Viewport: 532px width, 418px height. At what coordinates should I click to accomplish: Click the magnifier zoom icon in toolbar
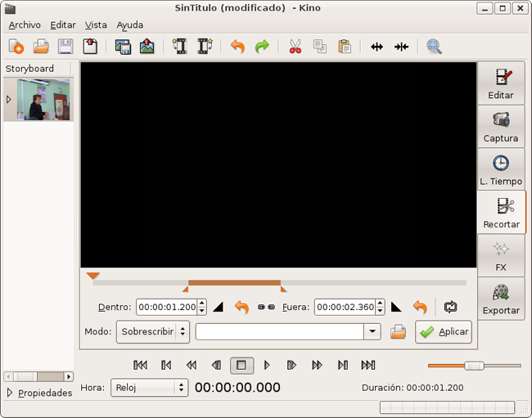[x=434, y=47]
